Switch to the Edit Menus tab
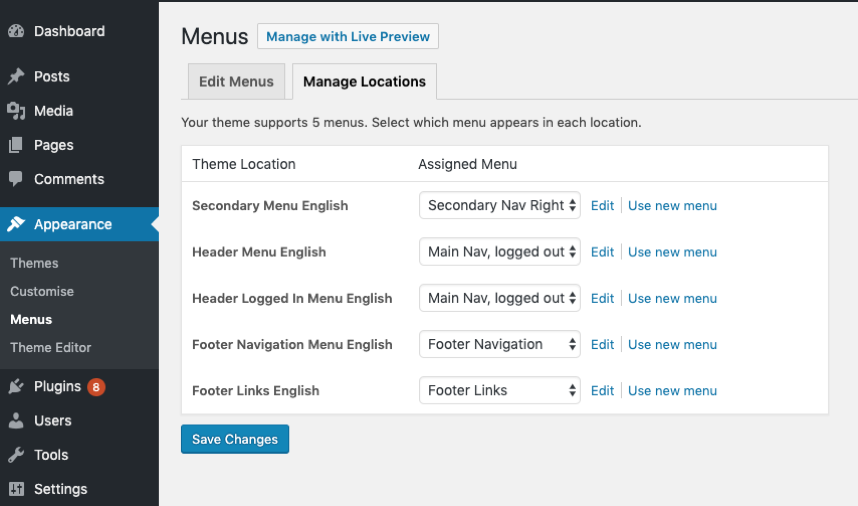This screenshot has width=858, height=506. click(236, 82)
